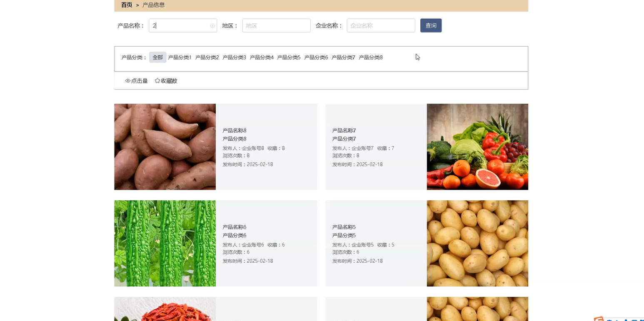Image resolution: width=644 pixels, height=321 pixels.
Task: Click the sweet potato product image
Action: (165, 147)
